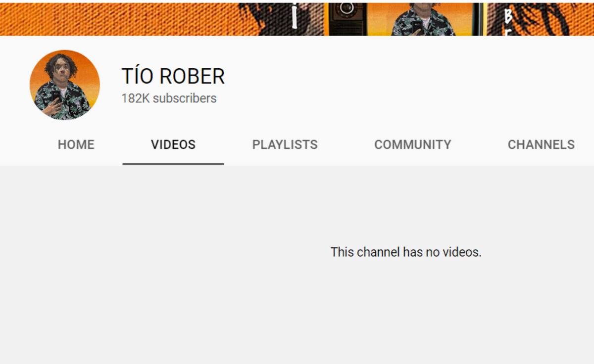This screenshot has height=364, width=594.
Task: Open the CHANNELS tab
Action: coord(541,144)
